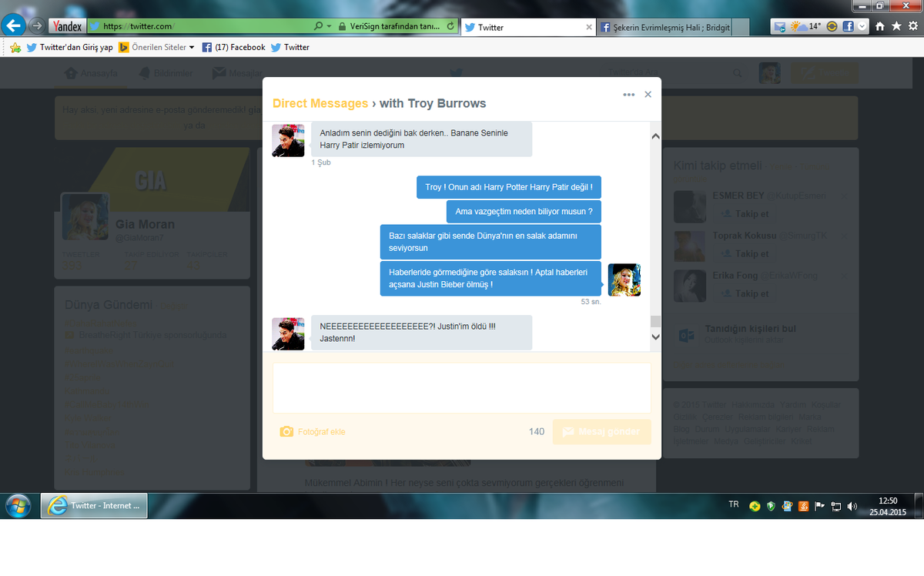Click the browser forward arrow
Viewport: 924px width, 576px height.
(x=36, y=26)
